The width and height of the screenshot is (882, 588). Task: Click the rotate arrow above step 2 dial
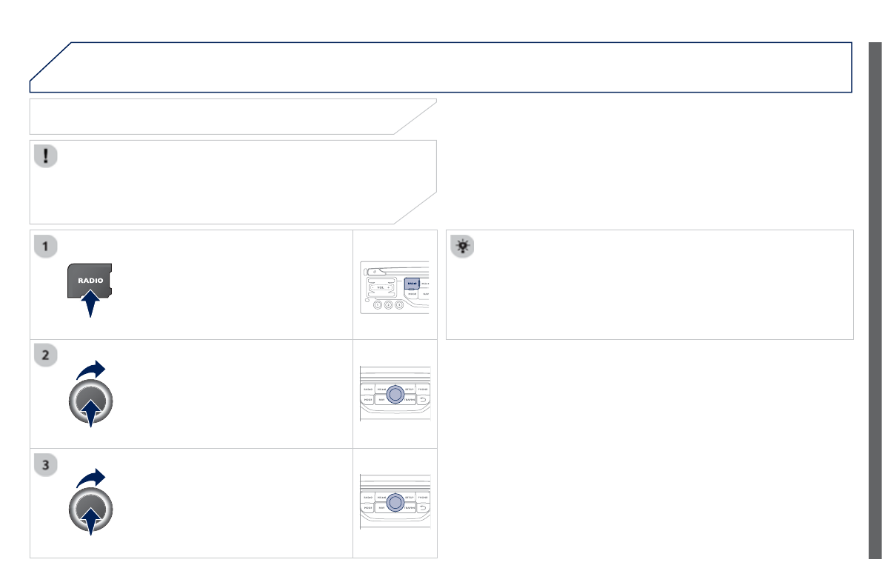[x=90, y=370]
